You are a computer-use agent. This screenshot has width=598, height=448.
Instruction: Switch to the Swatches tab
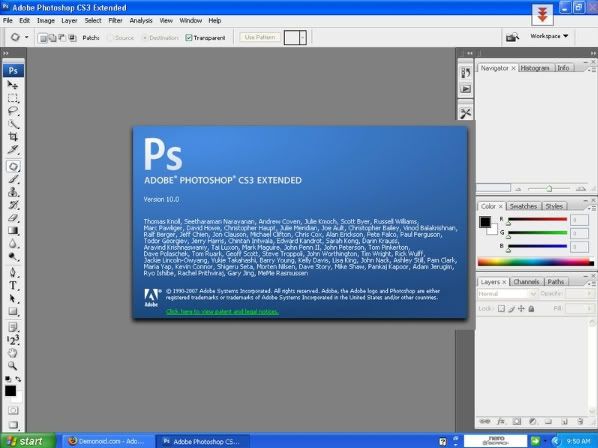523,206
